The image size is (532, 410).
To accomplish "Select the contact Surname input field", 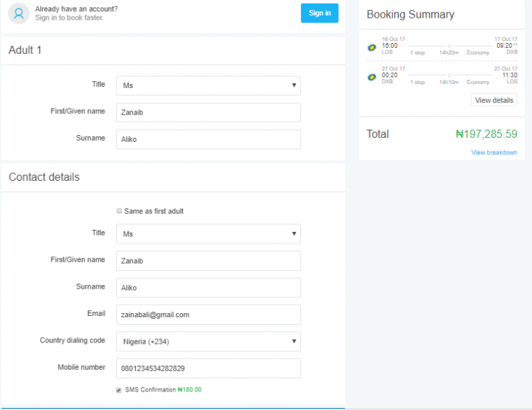I will pos(208,288).
